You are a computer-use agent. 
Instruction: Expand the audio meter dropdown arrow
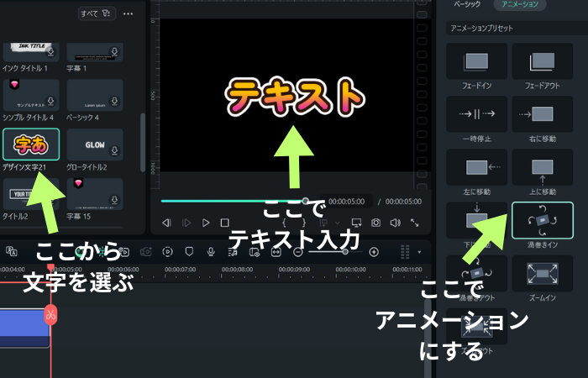point(419,252)
